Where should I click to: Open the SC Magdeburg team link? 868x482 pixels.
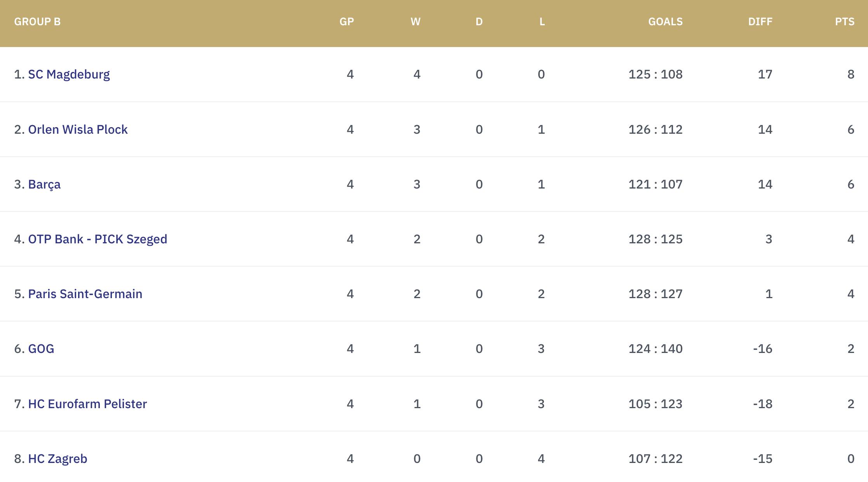pos(69,74)
